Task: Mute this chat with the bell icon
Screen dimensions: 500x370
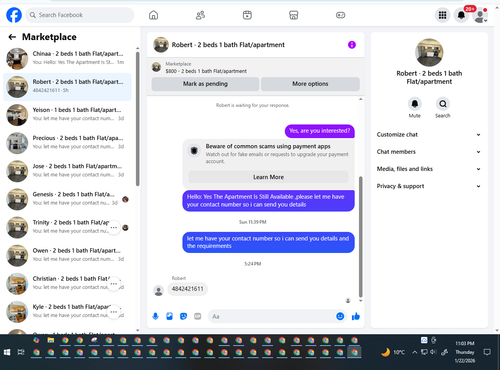Action: pos(415,104)
